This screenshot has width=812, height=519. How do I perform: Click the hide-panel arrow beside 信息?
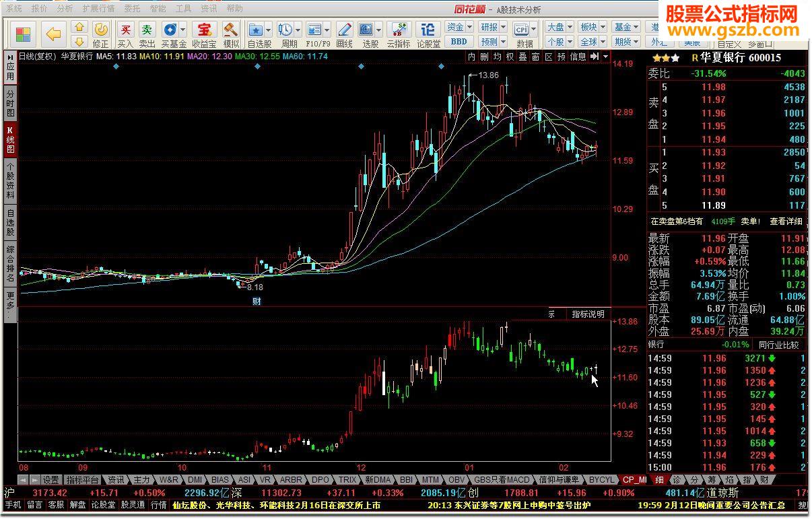click(x=595, y=57)
